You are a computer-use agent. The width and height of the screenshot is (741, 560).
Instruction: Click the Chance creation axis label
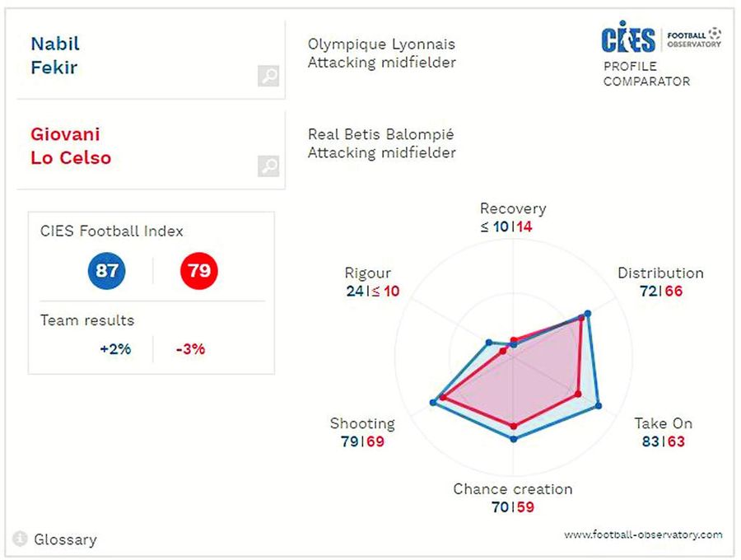tap(512, 489)
